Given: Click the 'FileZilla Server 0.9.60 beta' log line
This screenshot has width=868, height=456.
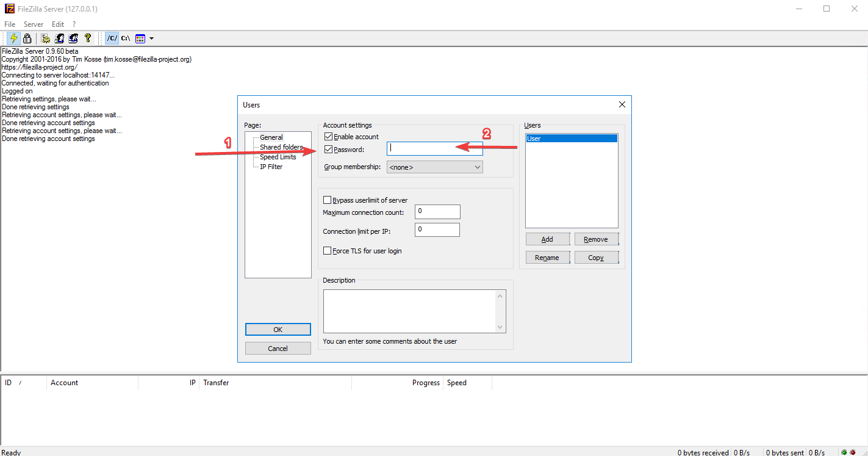Looking at the screenshot, I should tap(40, 51).
